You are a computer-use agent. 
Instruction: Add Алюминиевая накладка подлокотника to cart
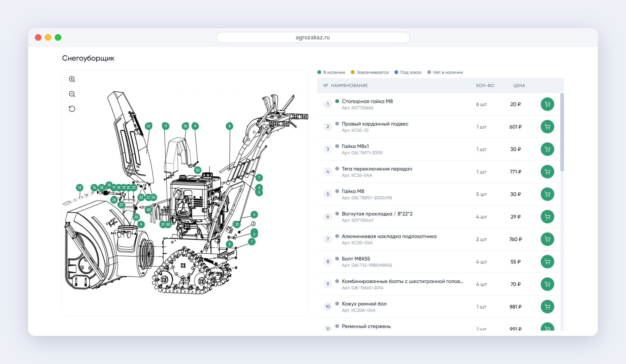547,239
